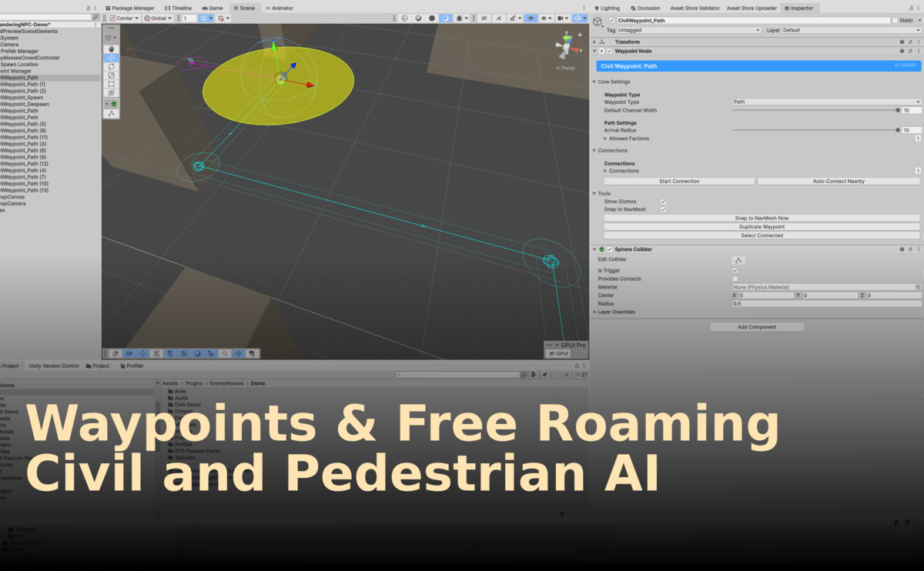This screenshot has height=571, width=924.
Task: Click Snap to NavMesh Now button
Action: pos(762,218)
